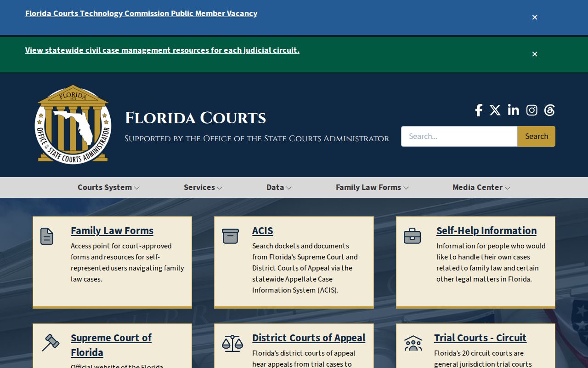Focus the Search text field
This screenshot has width=588, height=368.
click(x=459, y=136)
